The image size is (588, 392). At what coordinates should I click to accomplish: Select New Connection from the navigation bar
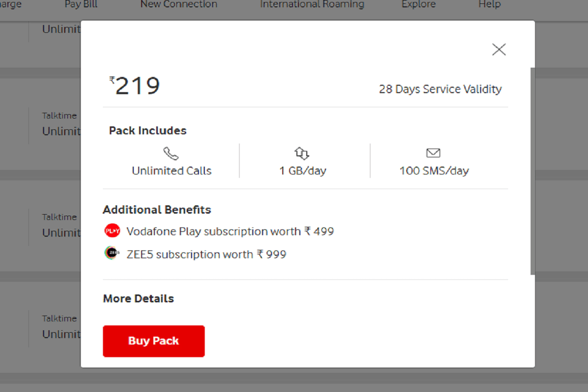179,4
